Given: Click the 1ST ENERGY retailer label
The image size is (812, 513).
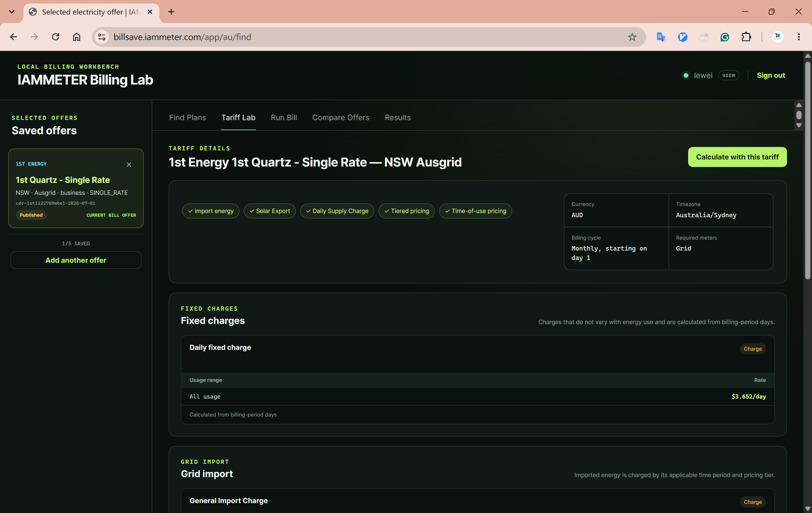Looking at the screenshot, I should (x=31, y=164).
